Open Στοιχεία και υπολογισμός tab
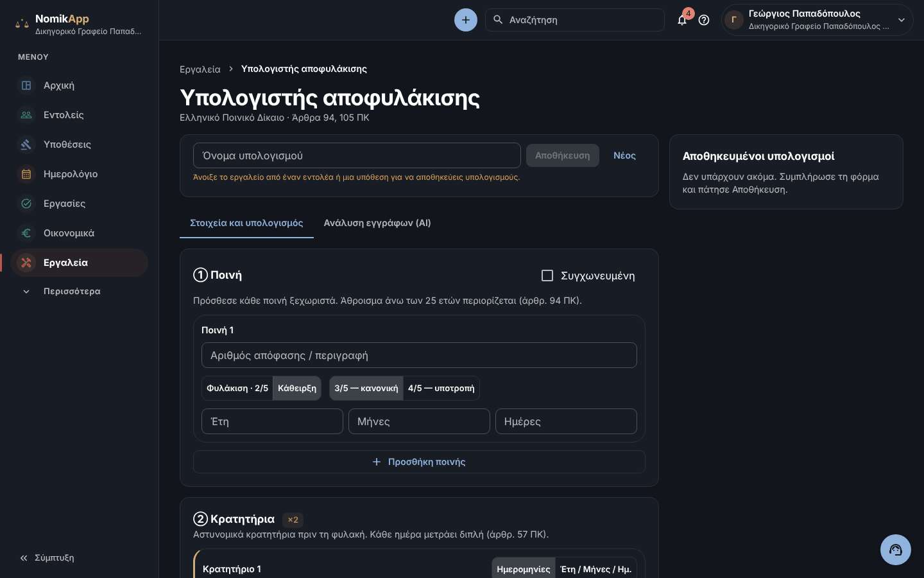The width and height of the screenshot is (924, 578). tap(246, 223)
